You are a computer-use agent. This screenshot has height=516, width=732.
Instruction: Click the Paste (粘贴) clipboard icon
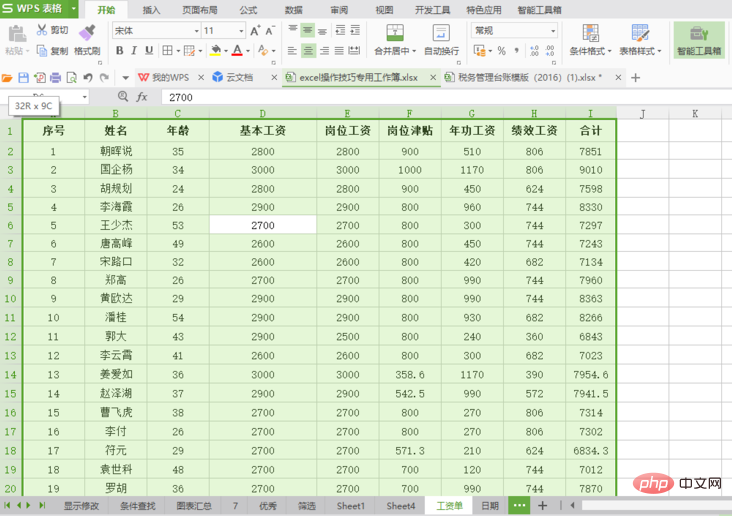tap(17, 34)
